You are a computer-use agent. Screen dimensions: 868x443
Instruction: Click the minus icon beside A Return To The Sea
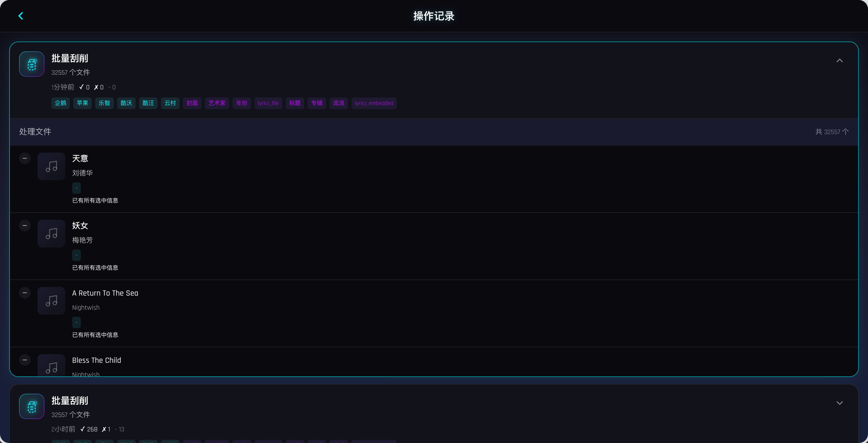(x=25, y=293)
